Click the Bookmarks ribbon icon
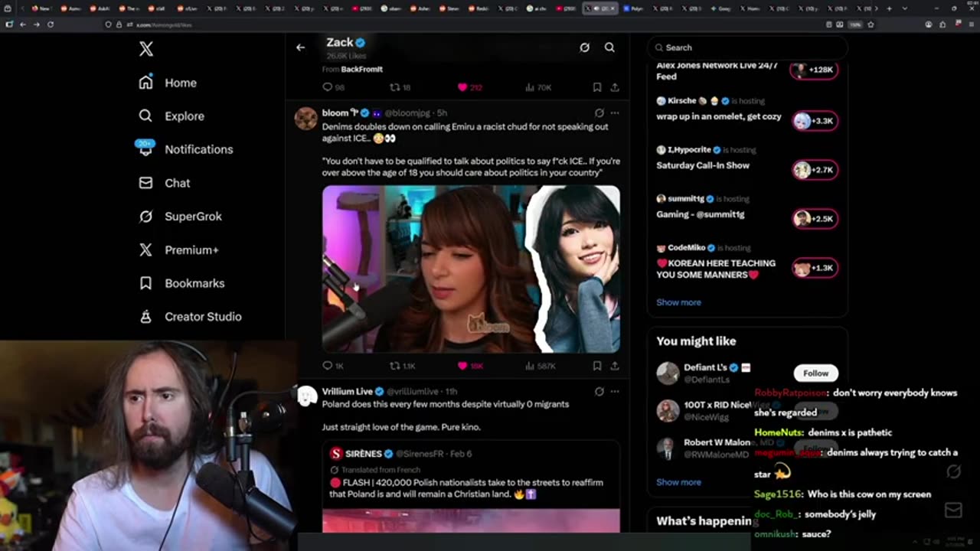This screenshot has height=551, width=980. point(145,283)
